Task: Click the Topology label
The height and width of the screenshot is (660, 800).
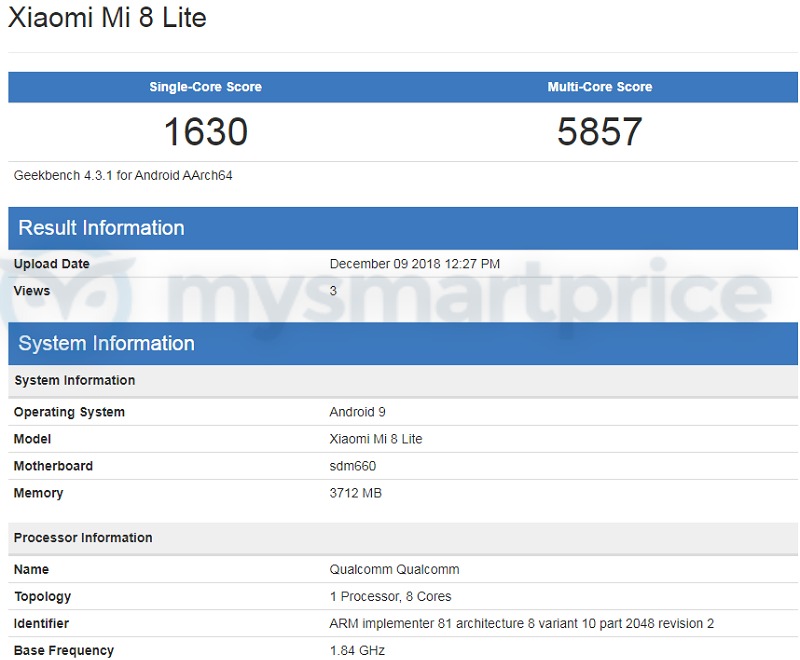Action: point(43,597)
